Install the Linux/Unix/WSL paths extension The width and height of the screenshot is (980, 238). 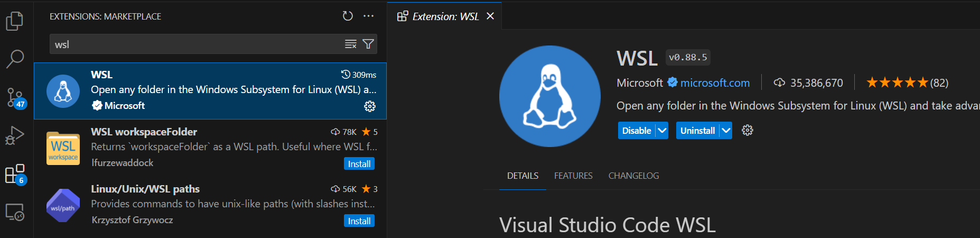(359, 221)
